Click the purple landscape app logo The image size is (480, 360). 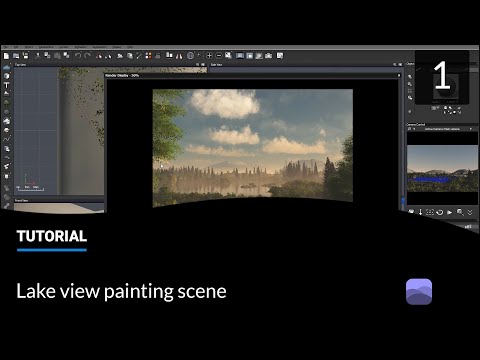coord(419,292)
